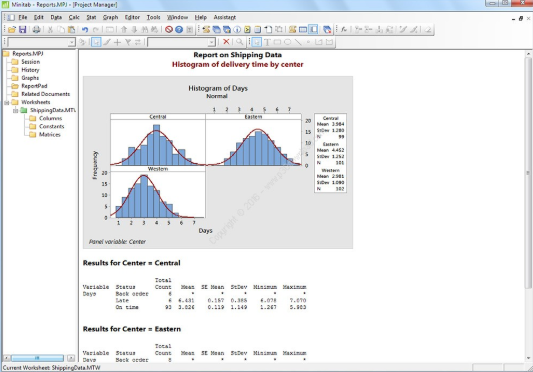Image resolution: width=533 pixels, height=372 pixels.
Task: Open the first empty combo box dropdown
Action: pyautogui.click(x=71, y=42)
